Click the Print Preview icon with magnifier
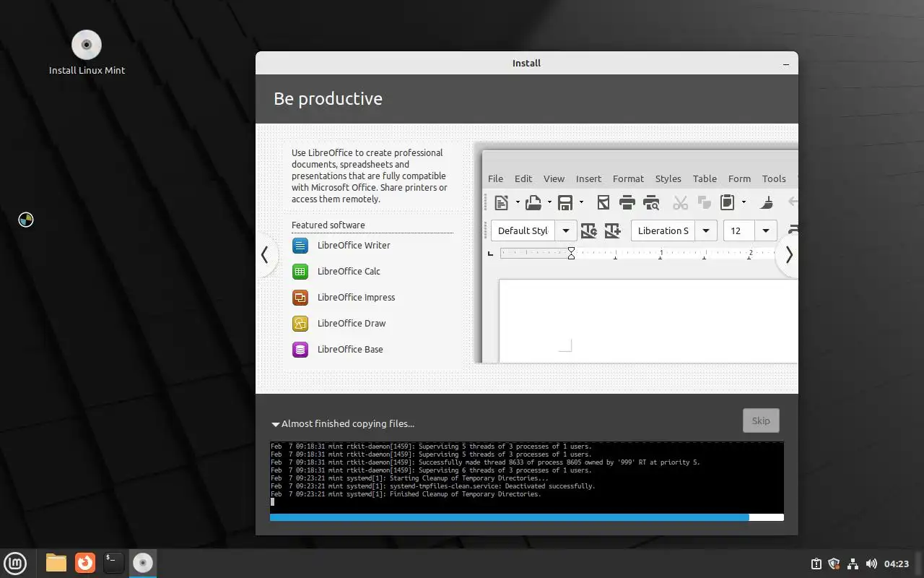Screen dimensions: 924x578 point(651,202)
